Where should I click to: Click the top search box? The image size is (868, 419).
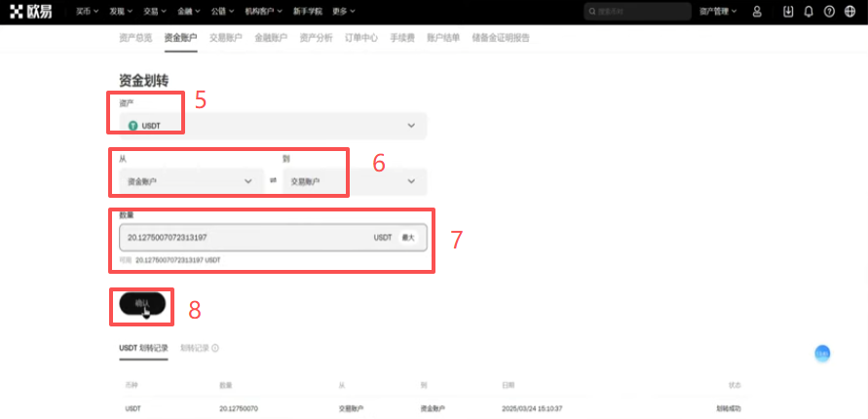pos(637,11)
